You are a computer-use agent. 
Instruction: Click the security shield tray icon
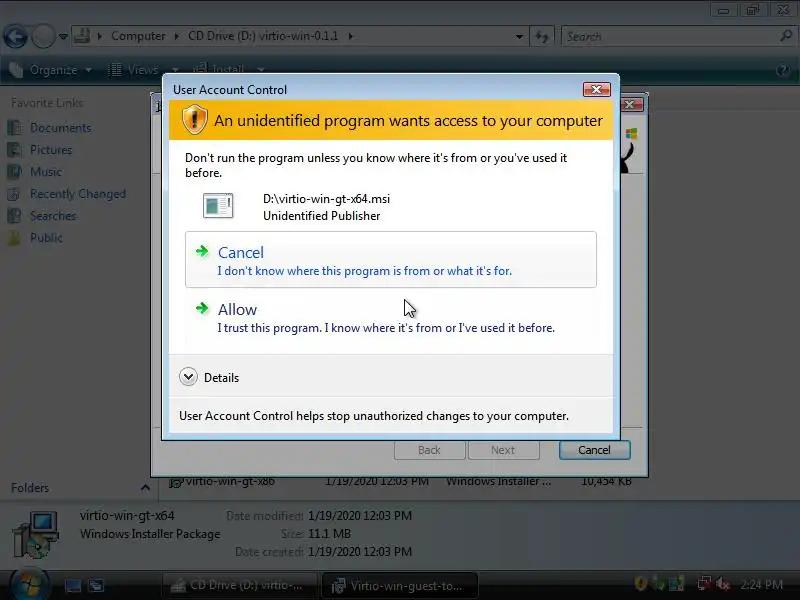click(641, 583)
